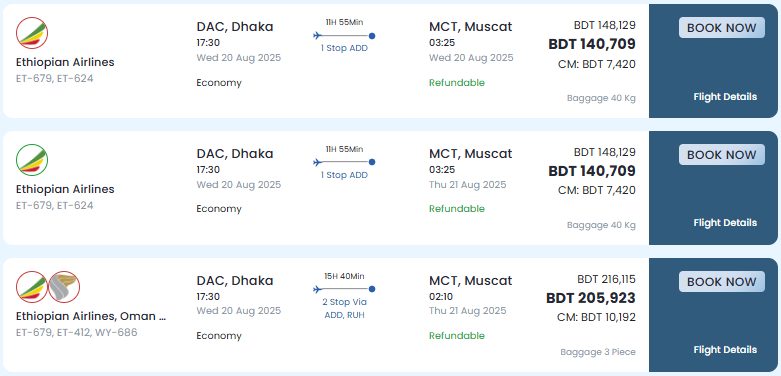
Task: Click the airplane icon on the first 11H 55Min route
Action: click(318, 35)
